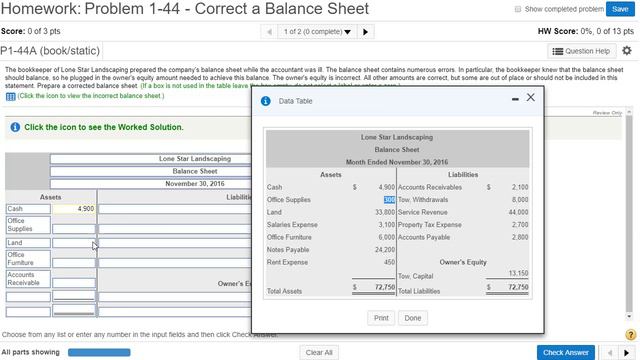
Task: Click the Accounts Receivable label box
Action: [x=28, y=279]
